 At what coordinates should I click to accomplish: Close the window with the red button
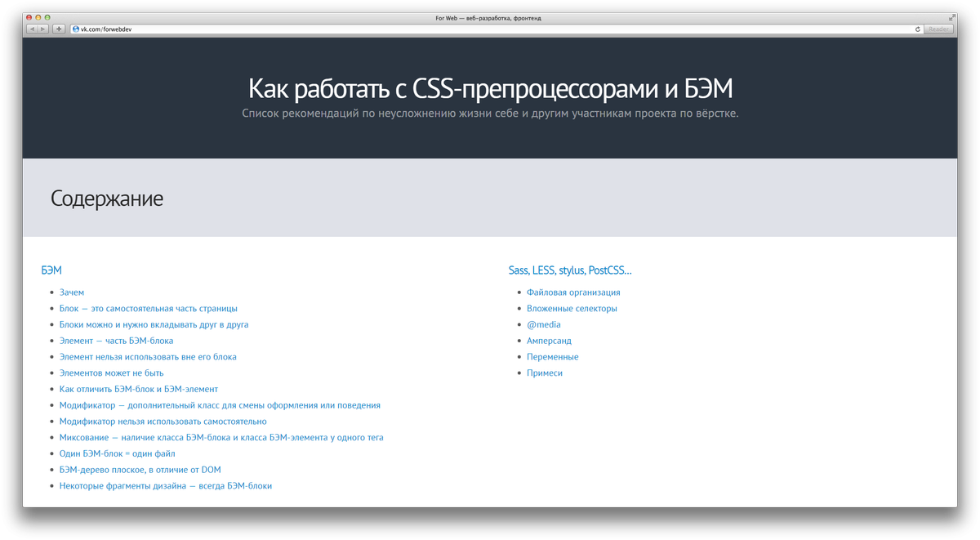(x=29, y=17)
